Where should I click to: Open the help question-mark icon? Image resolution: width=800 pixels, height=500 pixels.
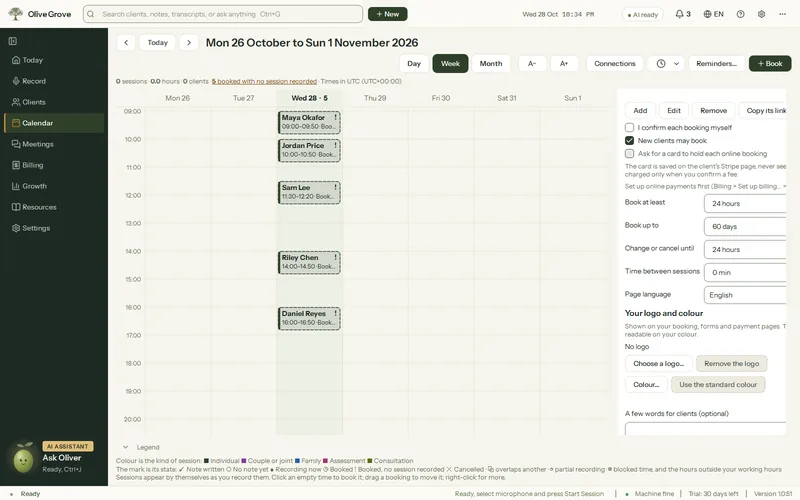[x=740, y=14]
